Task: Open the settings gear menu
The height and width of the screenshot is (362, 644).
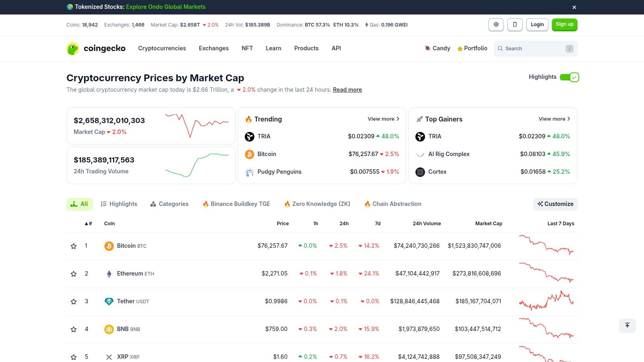Action: click(x=496, y=25)
